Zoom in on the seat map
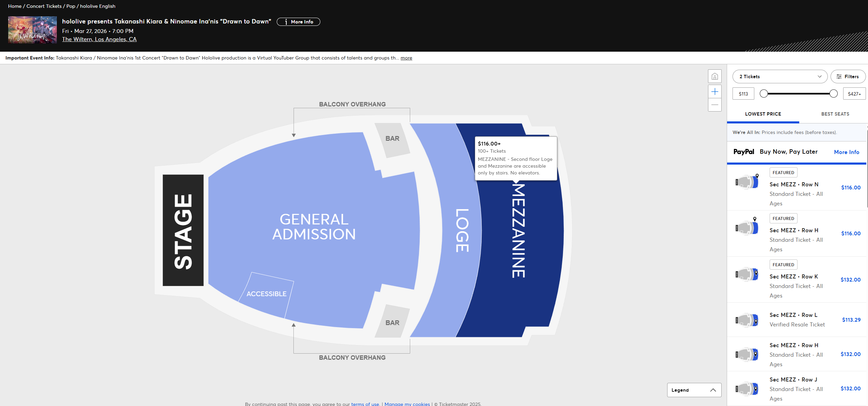 coord(714,91)
